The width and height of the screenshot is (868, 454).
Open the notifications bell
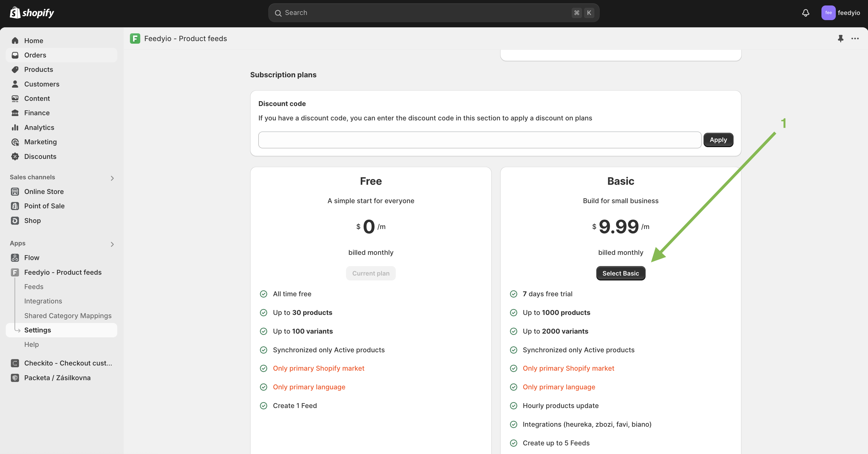pyautogui.click(x=805, y=13)
